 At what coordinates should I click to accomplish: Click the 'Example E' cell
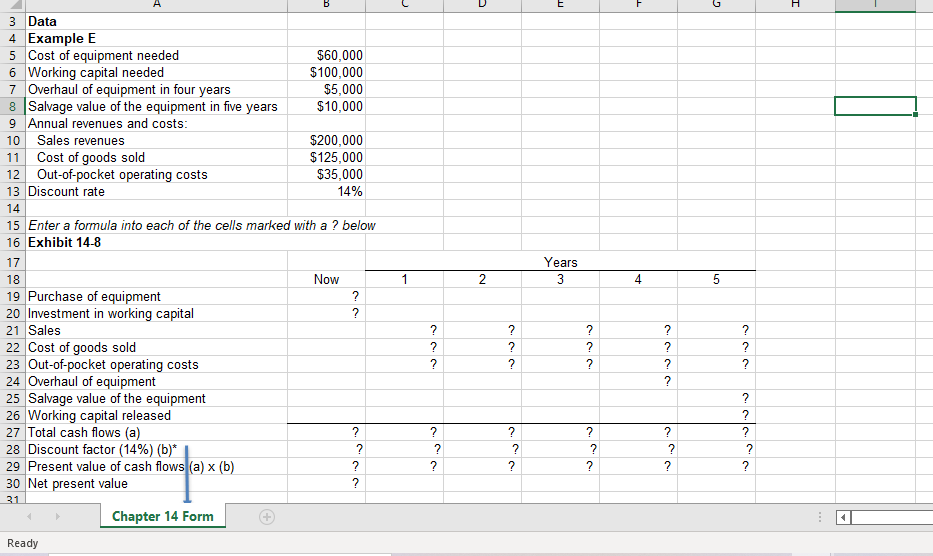click(157, 38)
